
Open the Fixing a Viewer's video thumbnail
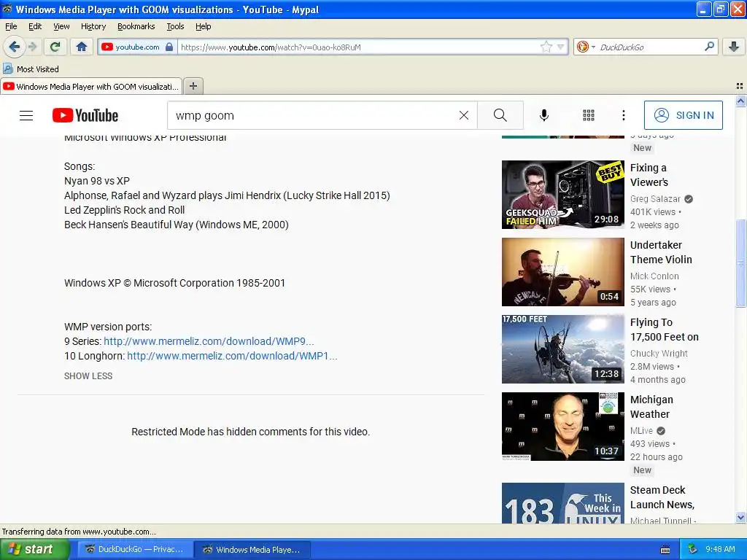(x=562, y=194)
